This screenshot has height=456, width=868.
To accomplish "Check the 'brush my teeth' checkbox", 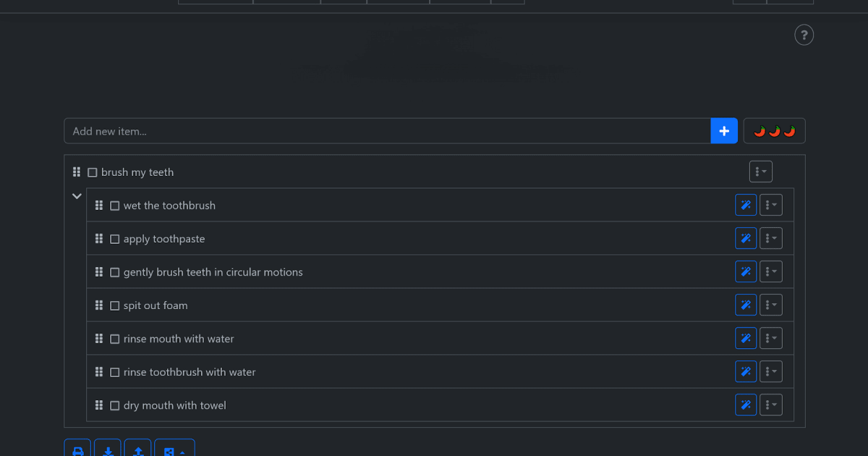I will click(93, 172).
